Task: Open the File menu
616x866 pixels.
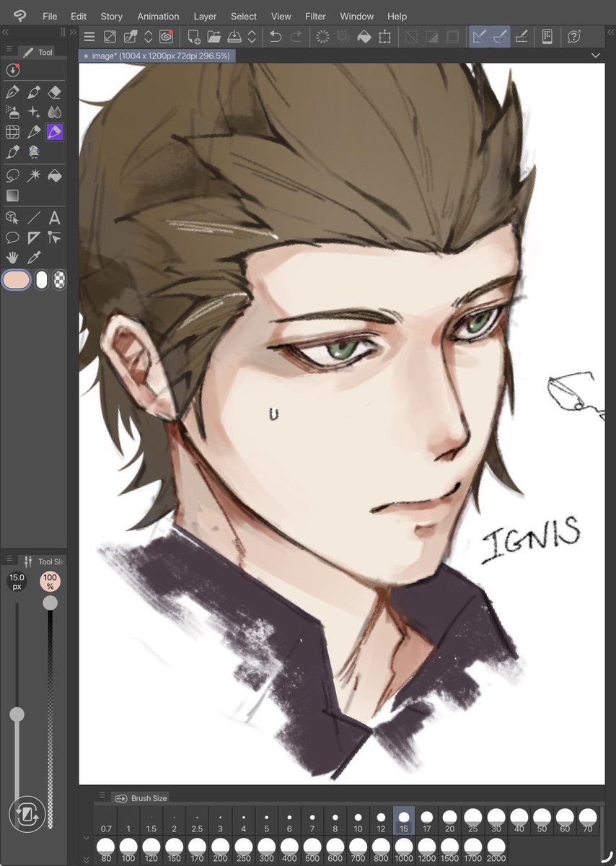Action: point(50,16)
